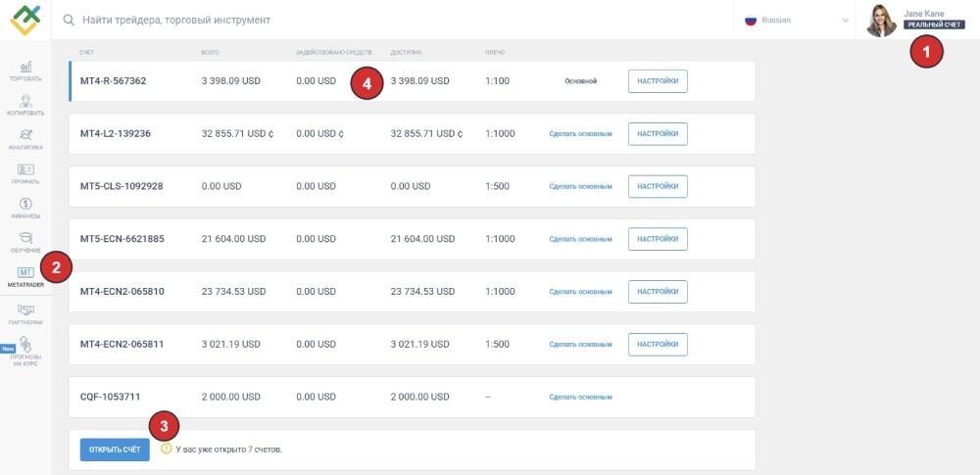
Task: Click the СЧЕТ column header
Action: [x=87, y=53]
